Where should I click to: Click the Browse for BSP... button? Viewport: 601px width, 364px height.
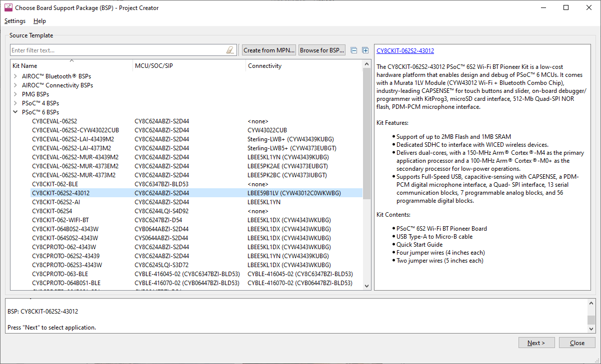(322, 50)
